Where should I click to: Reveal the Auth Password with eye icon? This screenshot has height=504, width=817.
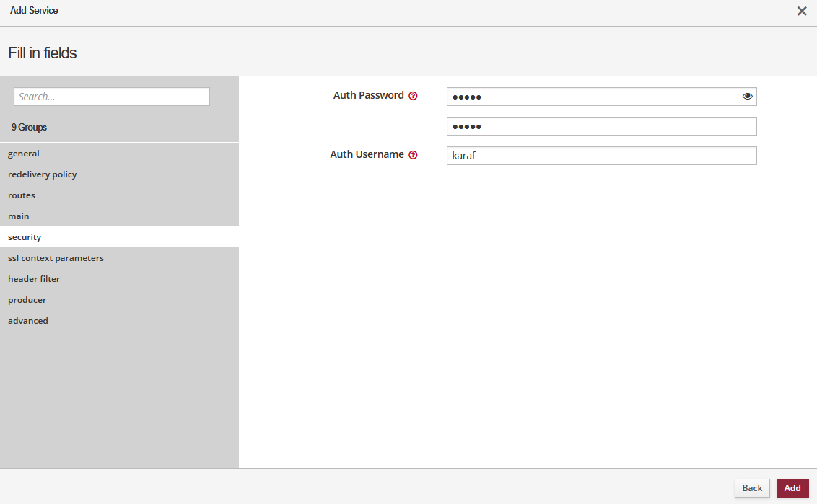pos(747,97)
